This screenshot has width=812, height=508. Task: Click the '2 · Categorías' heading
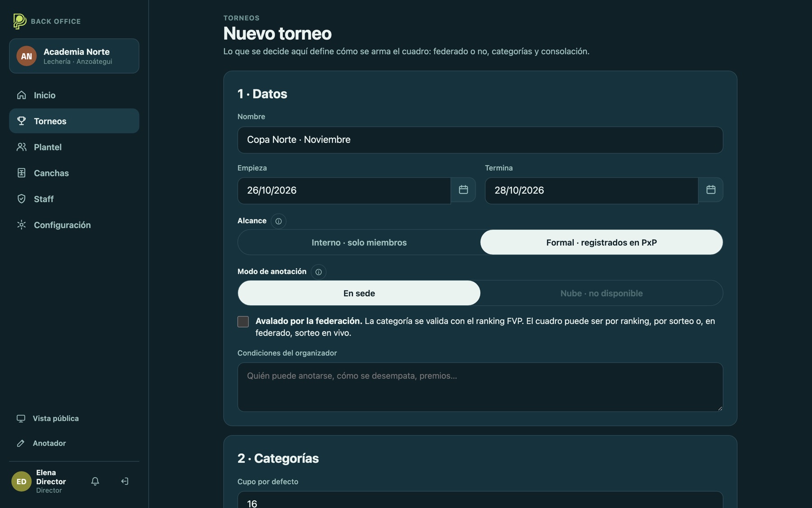pyautogui.click(x=278, y=458)
